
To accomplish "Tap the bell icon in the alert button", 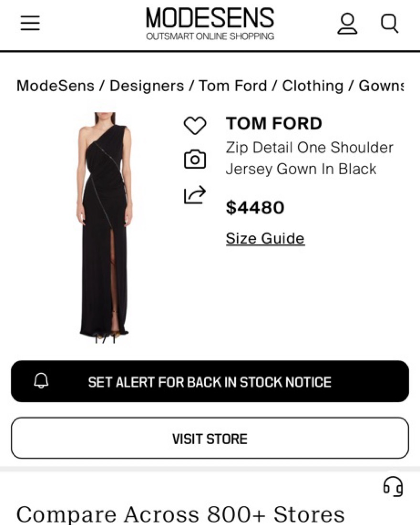I will (x=42, y=381).
